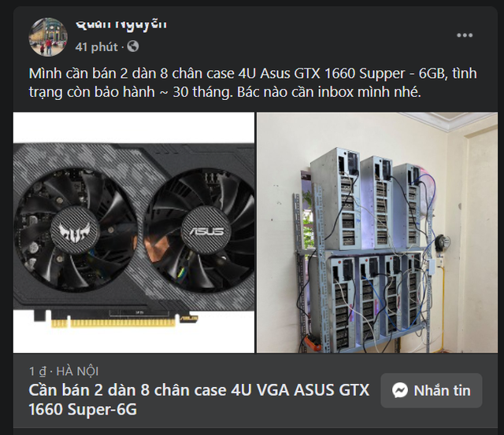
Task: Click the post description text
Action: (253, 83)
